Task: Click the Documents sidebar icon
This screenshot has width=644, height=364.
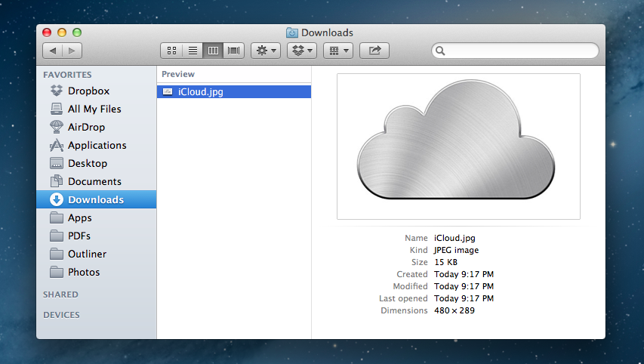Action: coord(57,181)
